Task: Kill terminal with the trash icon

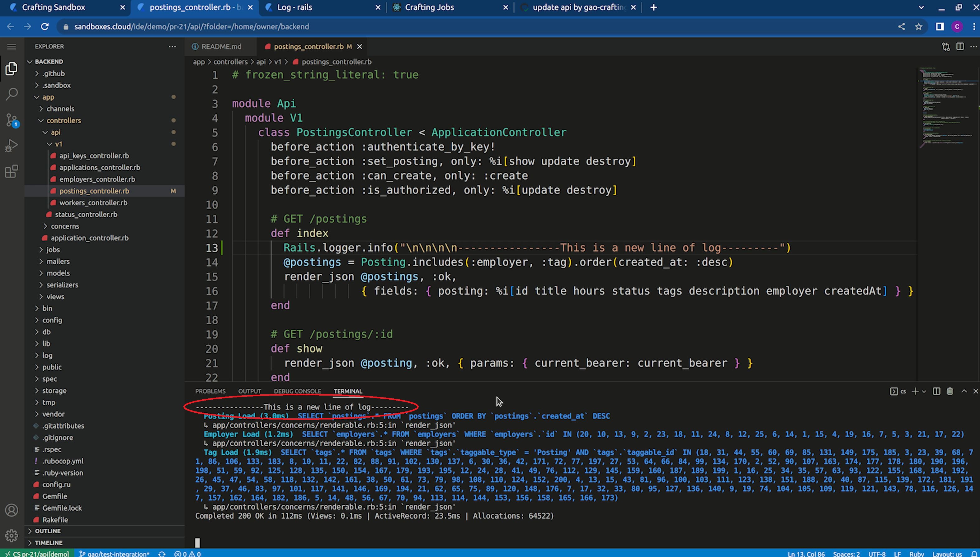Action: [x=950, y=391]
